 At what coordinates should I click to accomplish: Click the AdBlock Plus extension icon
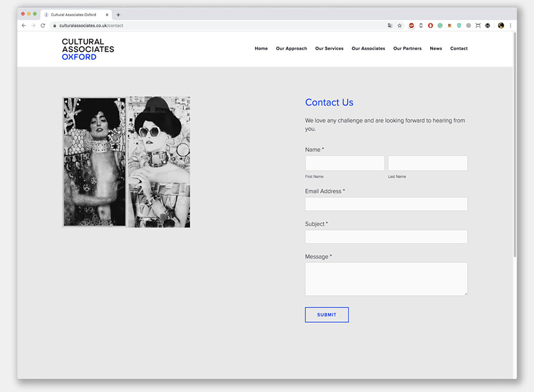(411, 26)
